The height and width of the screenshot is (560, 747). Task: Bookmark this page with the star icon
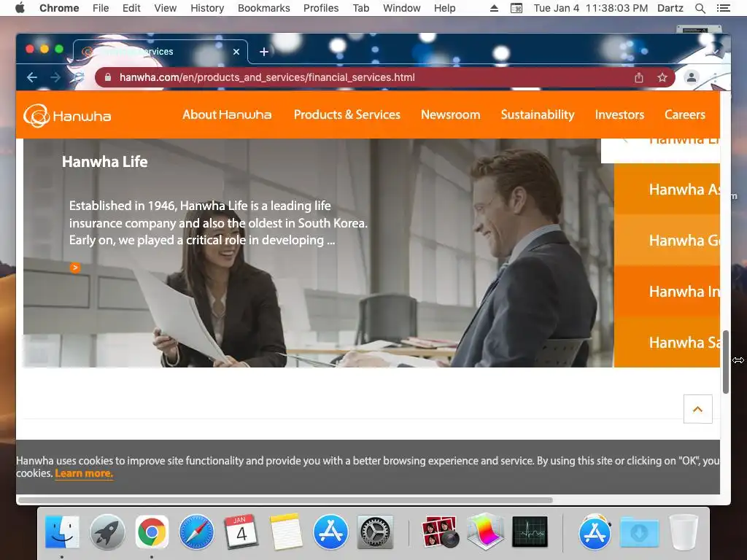point(662,77)
